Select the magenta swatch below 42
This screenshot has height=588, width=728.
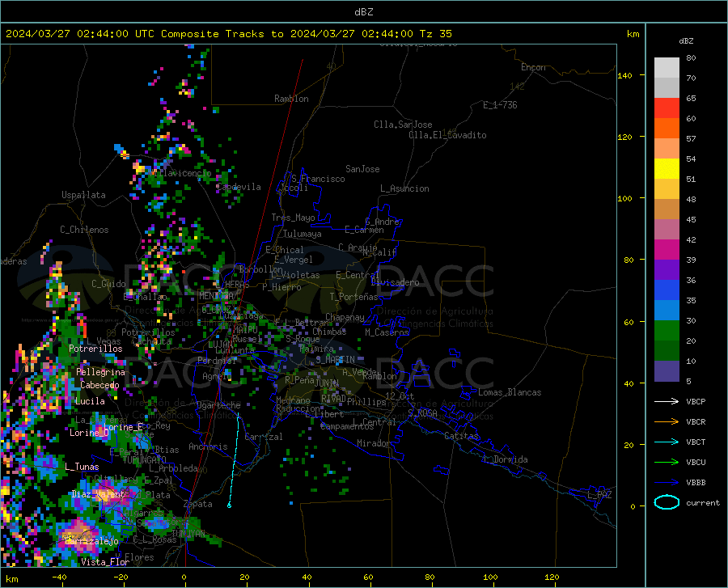tap(667, 250)
